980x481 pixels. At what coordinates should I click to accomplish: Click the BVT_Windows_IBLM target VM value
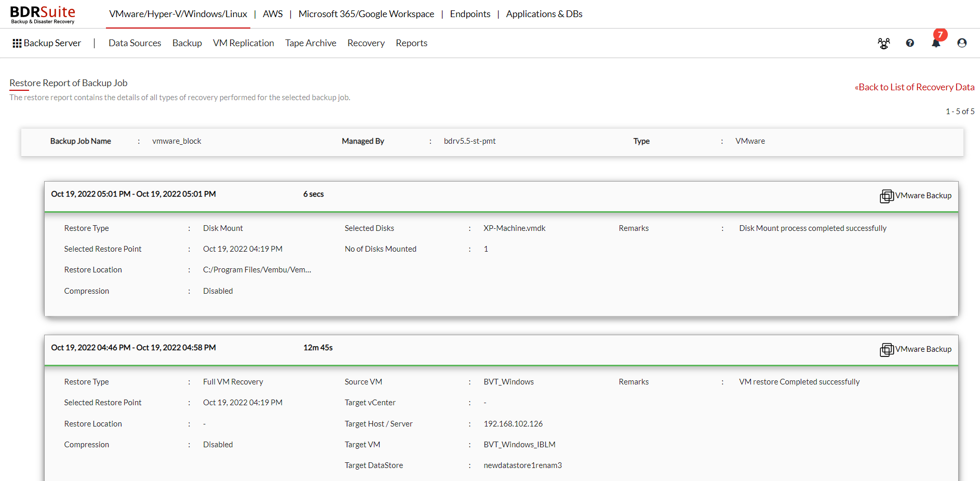pos(520,445)
